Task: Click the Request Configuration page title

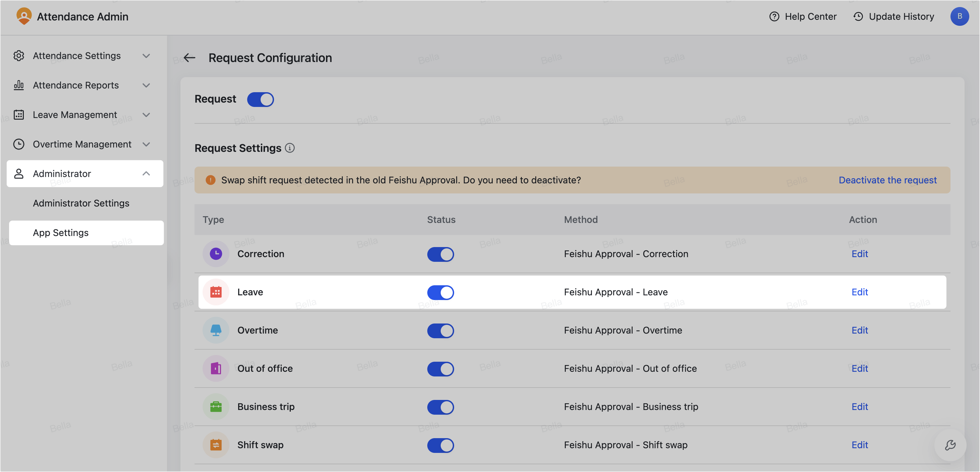Action: pyautogui.click(x=270, y=58)
